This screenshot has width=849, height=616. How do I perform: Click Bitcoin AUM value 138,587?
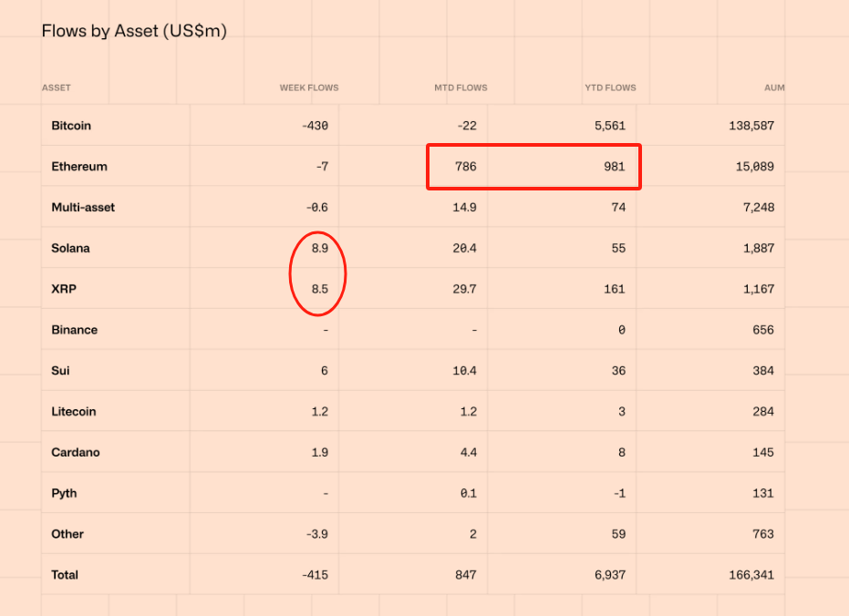[751, 126]
